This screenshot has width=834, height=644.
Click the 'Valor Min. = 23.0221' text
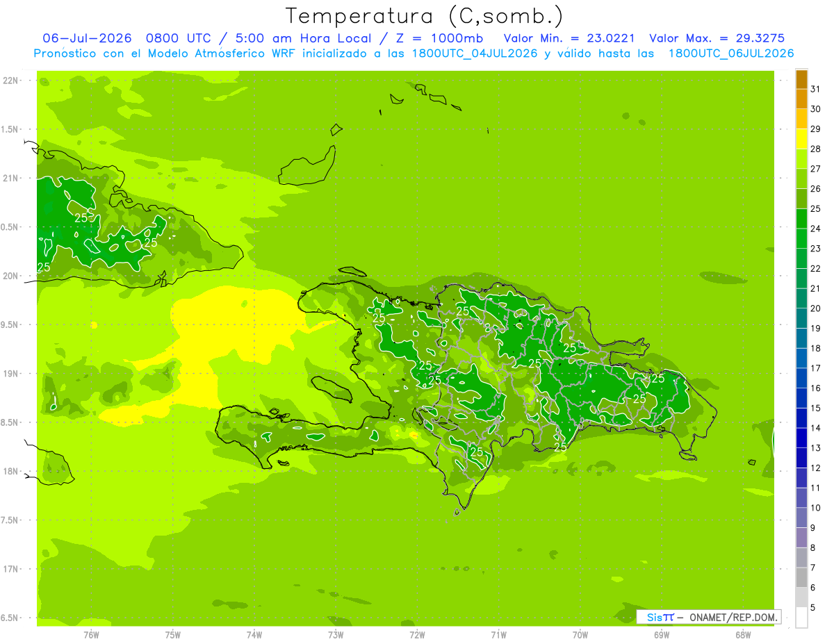tap(569, 38)
